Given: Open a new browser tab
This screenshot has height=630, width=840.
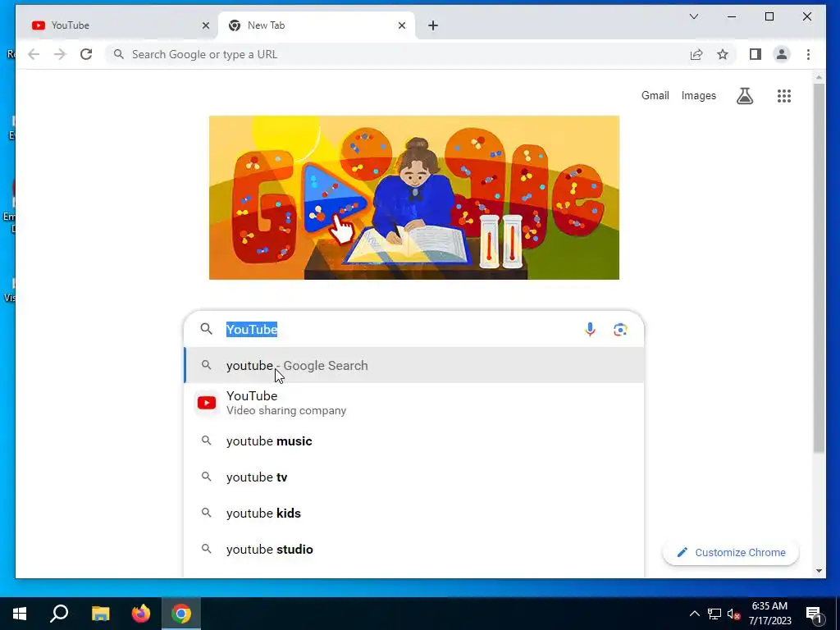Looking at the screenshot, I should [x=433, y=25].
